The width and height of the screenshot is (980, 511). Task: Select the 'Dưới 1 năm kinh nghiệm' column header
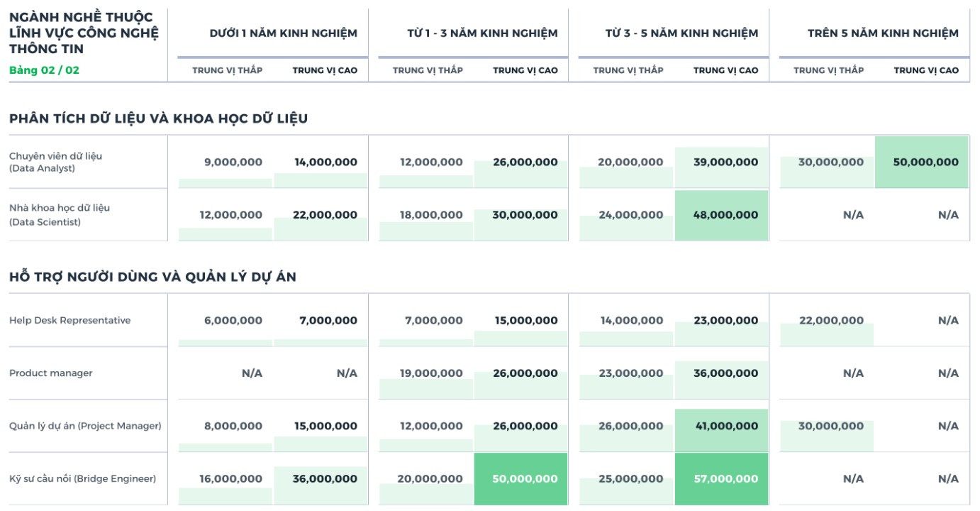click(x=283, y=33)
